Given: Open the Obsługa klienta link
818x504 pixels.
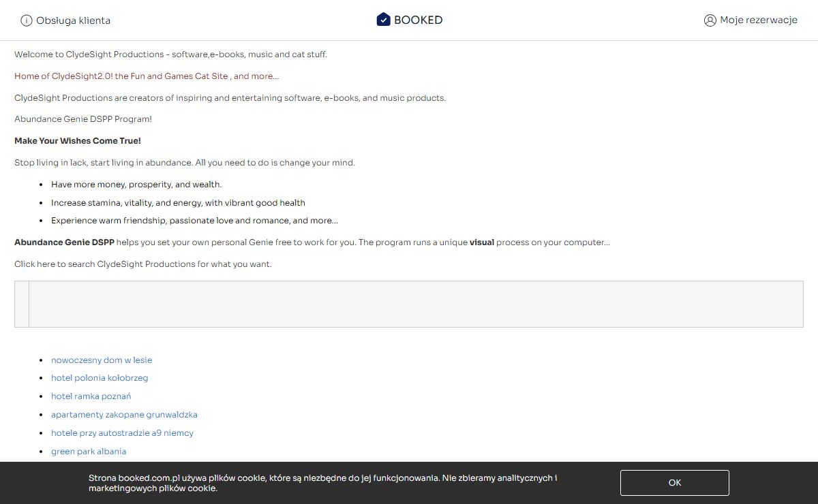Looking at the screenshot, I should (x=73, y=20).
